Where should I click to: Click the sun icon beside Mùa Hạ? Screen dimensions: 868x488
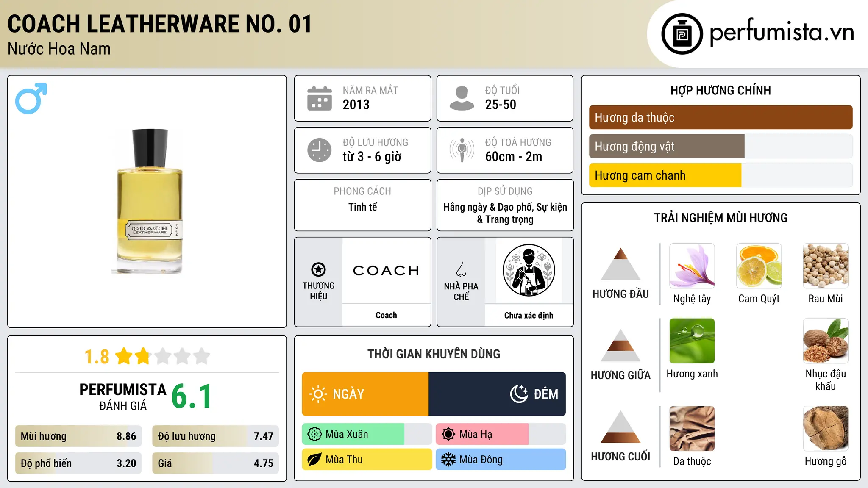tap(448, 434)
